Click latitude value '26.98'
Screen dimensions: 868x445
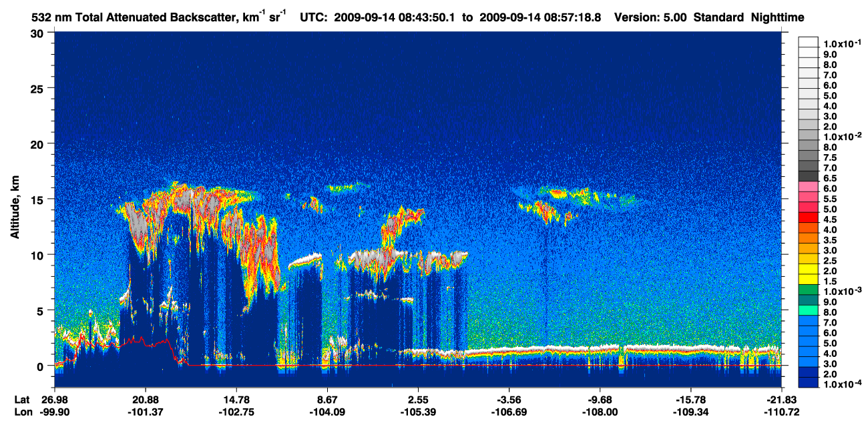point(55,400)
